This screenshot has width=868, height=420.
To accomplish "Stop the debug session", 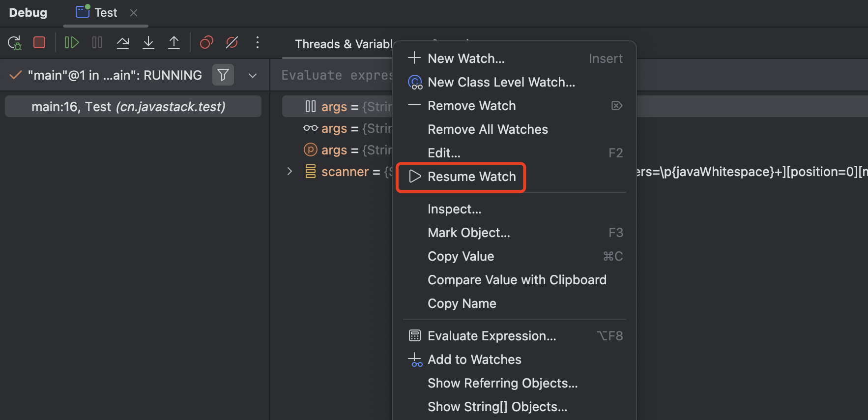I will pos(39,43).
